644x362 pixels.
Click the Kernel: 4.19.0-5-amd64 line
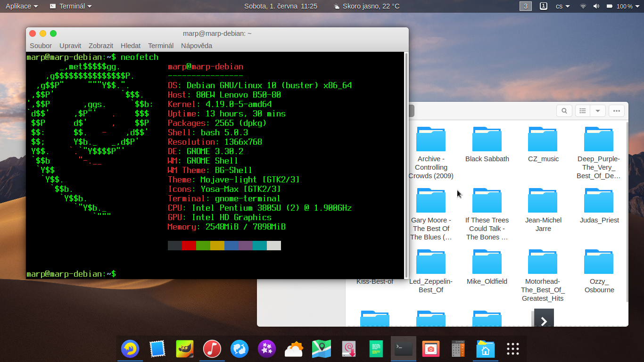click(x=220, y=104)
